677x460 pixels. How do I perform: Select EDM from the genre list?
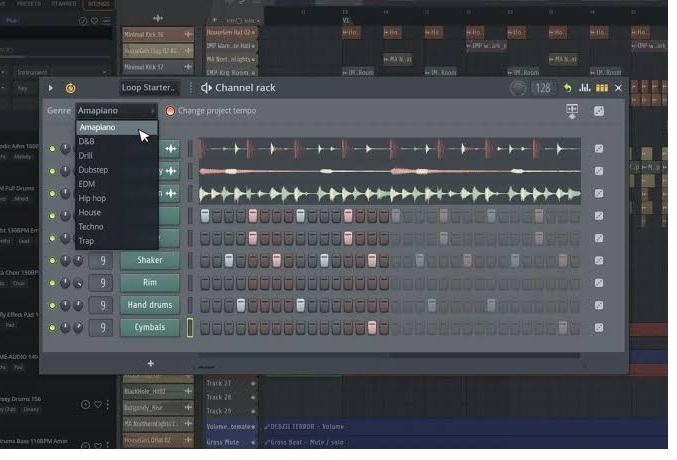[x=117, y=184]
